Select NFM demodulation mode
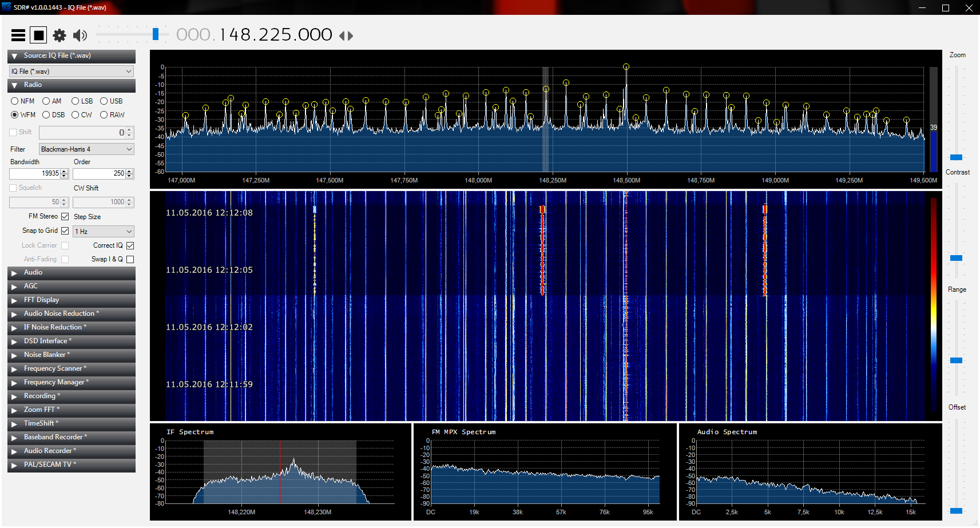 coord(15,101)
